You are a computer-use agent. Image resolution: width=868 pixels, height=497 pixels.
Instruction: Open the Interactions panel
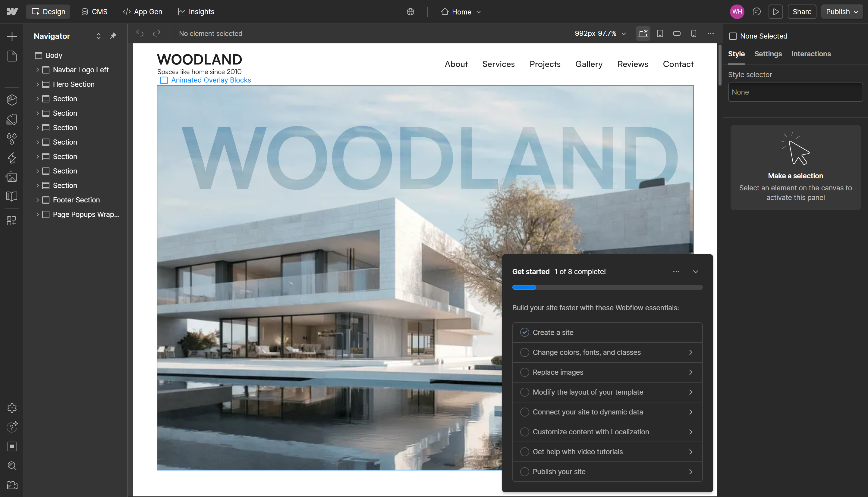[x=12, y=158]
